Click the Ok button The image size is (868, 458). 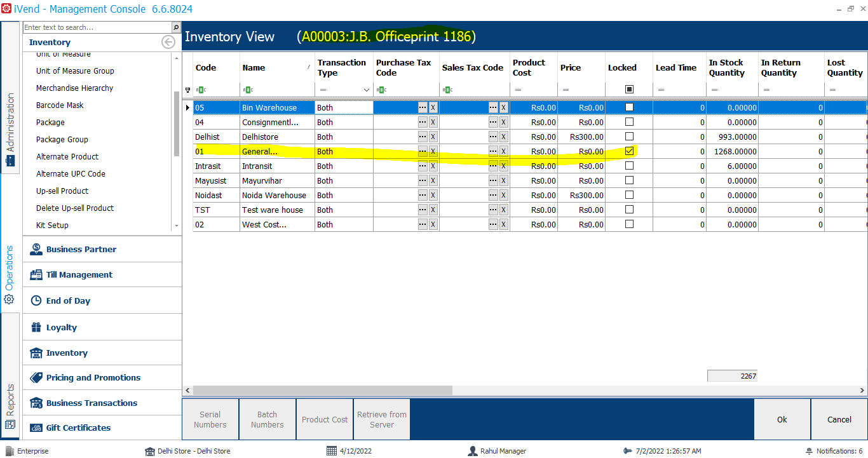click(x=782, y=419)
